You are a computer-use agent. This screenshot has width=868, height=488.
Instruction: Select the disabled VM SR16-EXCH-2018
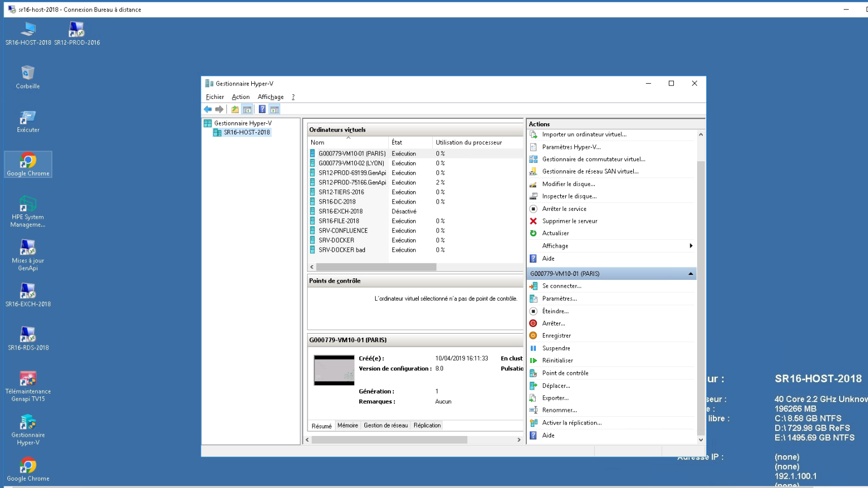[x=341, y=211]
